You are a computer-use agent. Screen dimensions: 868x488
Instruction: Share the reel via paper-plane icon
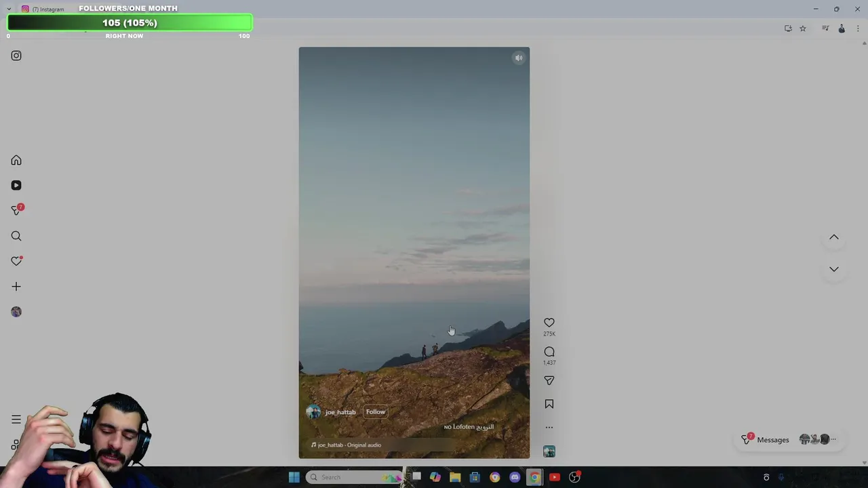pos(549,381)
